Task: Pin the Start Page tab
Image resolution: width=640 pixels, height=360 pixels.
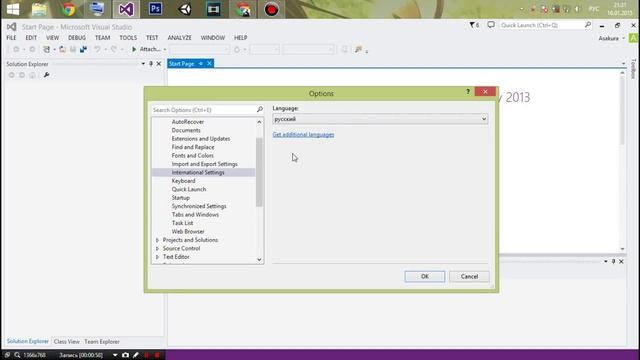Action: coord(200,64)
